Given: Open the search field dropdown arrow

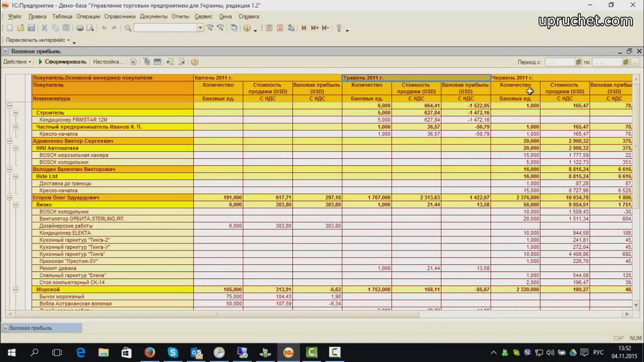Looking at the screenshot, I should [200, 28].
